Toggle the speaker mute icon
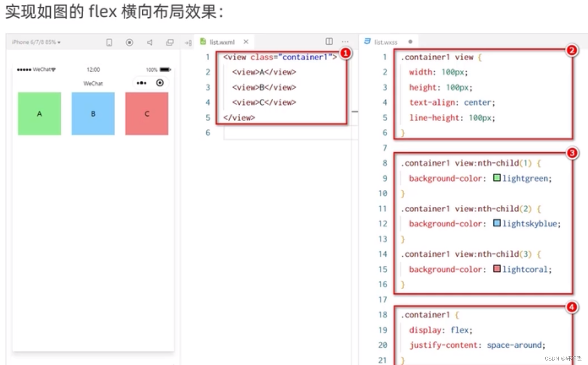The width and height of the screenshot is (588, 365). tap(150, 42)
